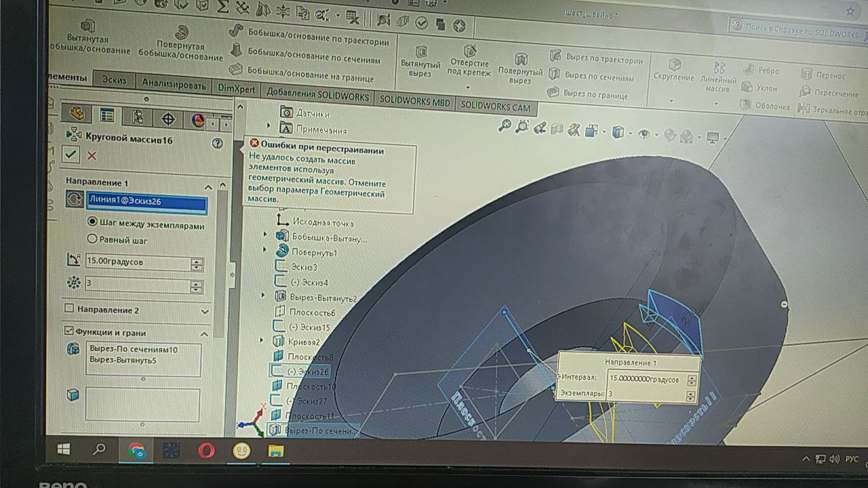Open the Добавления SOLIDWORKS tab

pos(317,96)
